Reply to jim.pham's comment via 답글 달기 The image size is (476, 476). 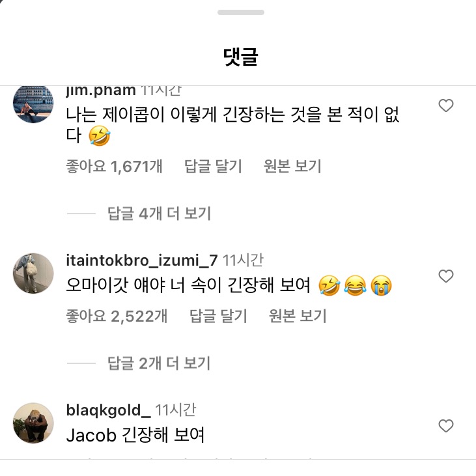tap(213, 166)
